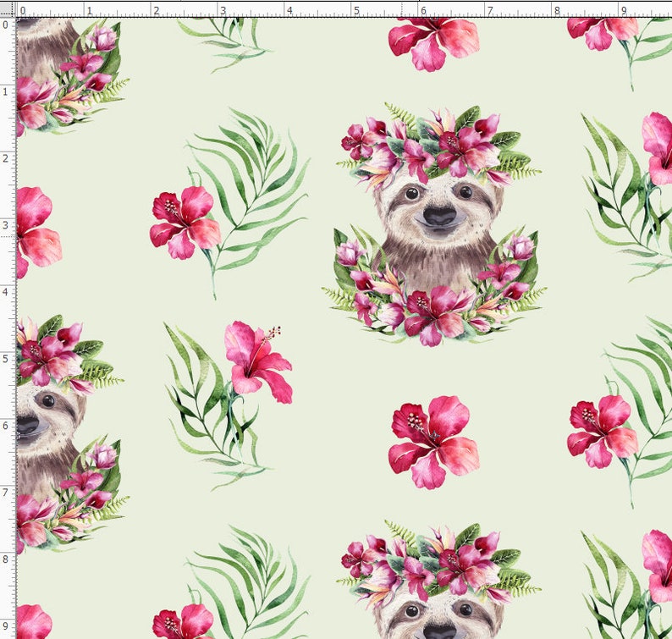Click the 8 mark on horizontal ruler
This screenshot has width=672, height=639.
tap(557, 10)
